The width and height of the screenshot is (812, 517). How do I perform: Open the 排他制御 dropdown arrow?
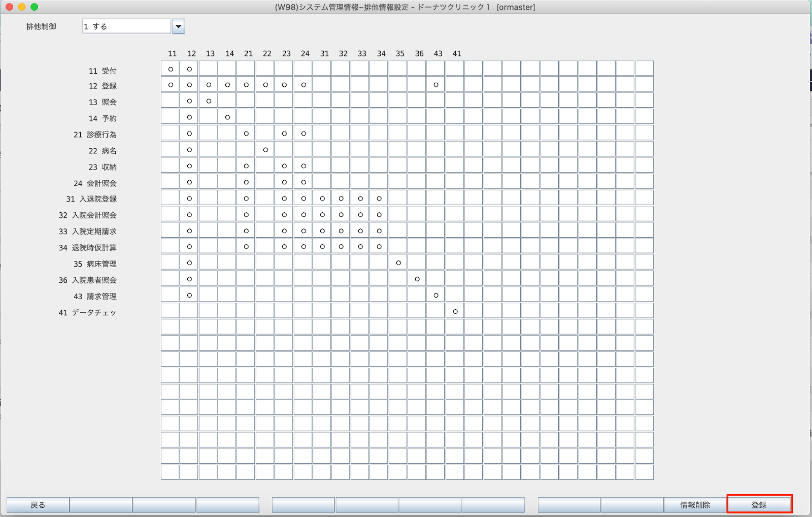(178, 26)
